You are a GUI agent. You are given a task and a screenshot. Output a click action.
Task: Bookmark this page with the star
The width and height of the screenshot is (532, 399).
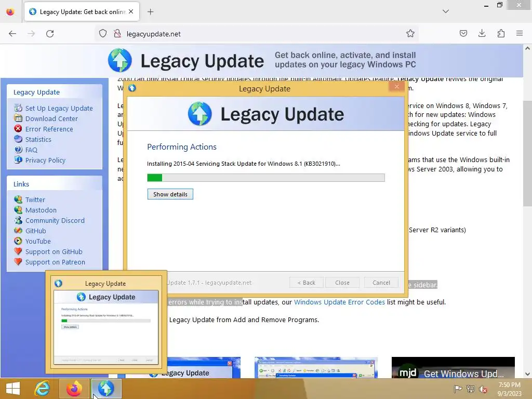click(x=410, y=33)
